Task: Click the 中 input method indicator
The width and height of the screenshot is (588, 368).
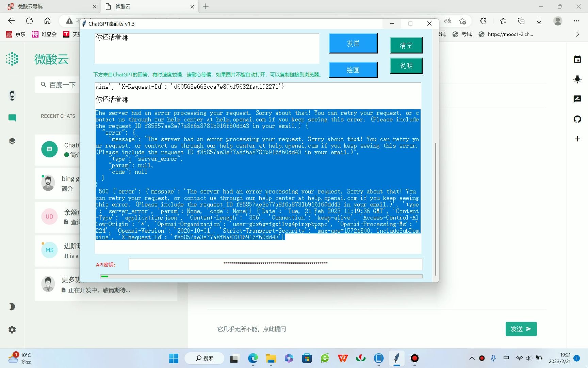Action: click(x=506, y=358)
